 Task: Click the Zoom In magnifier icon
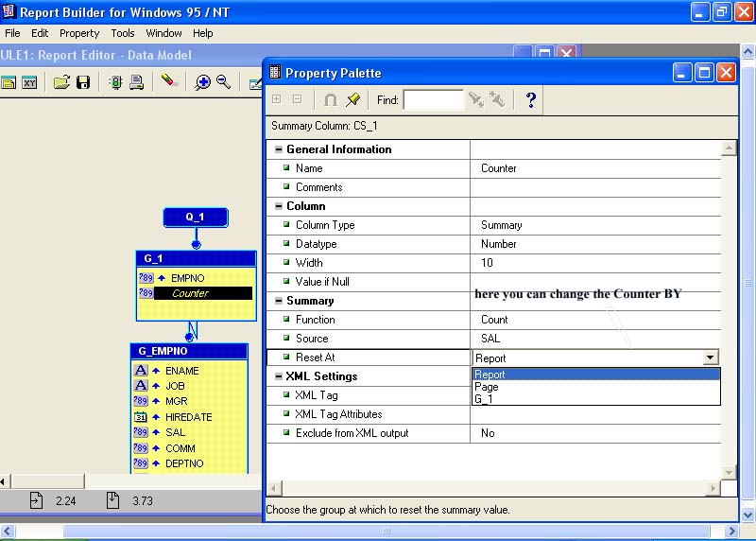202,82
